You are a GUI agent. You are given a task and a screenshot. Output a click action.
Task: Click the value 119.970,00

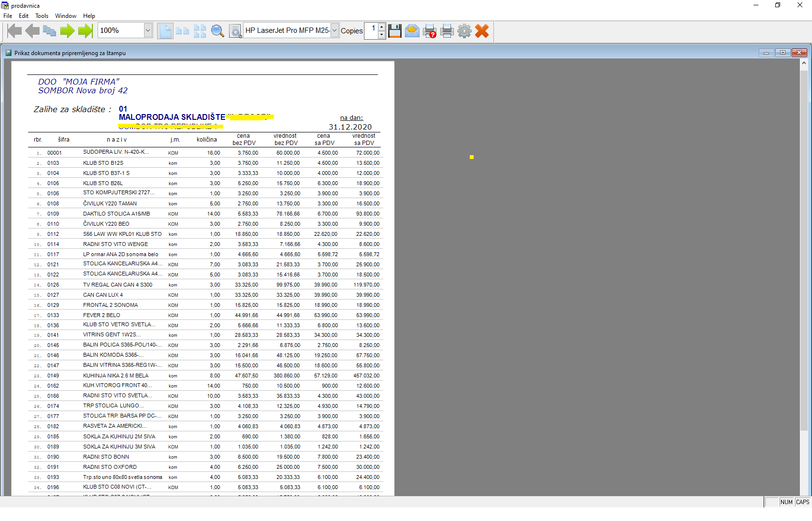coord(366,285)
